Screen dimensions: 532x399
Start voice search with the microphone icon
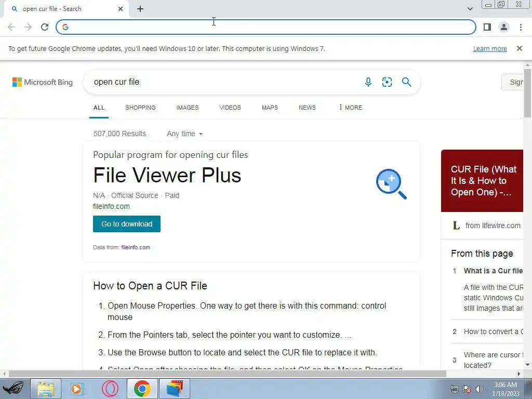pyautogui.click(x=368, y=82)
